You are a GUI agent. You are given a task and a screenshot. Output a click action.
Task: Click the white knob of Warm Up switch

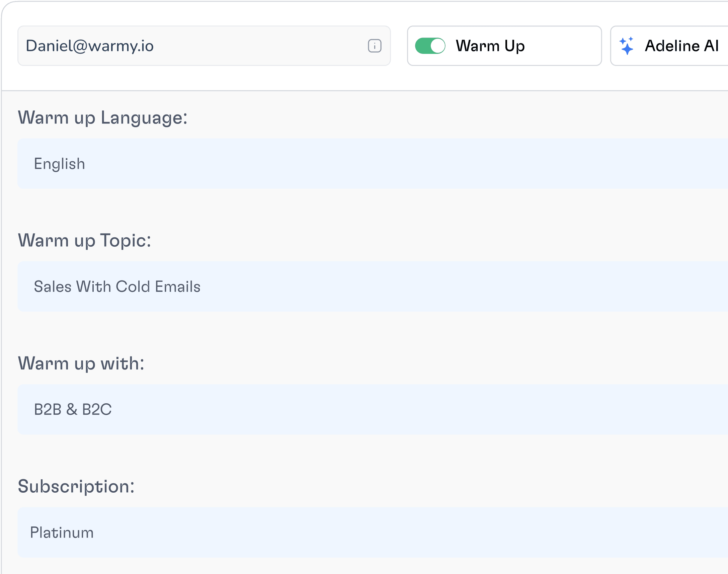click(437, 46)
